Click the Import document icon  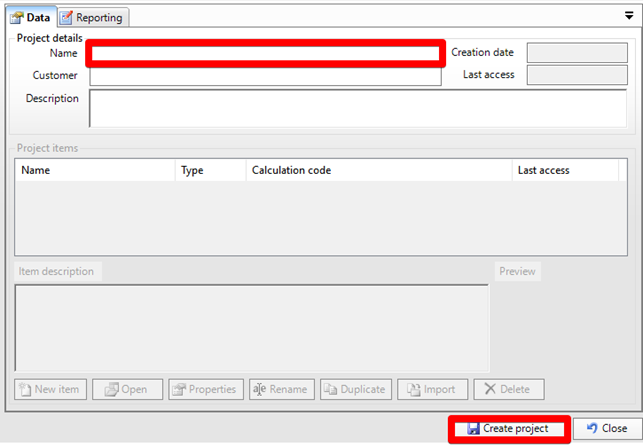click(x=414, y=389)
